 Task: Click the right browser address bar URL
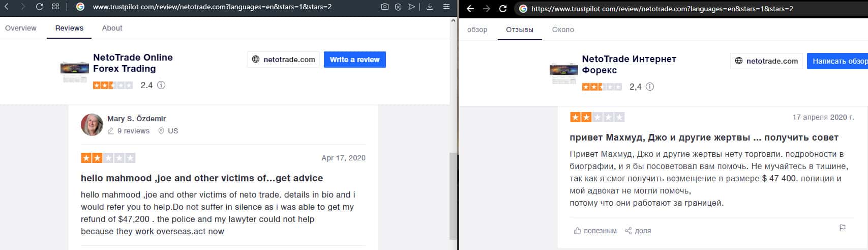(662, 9)
